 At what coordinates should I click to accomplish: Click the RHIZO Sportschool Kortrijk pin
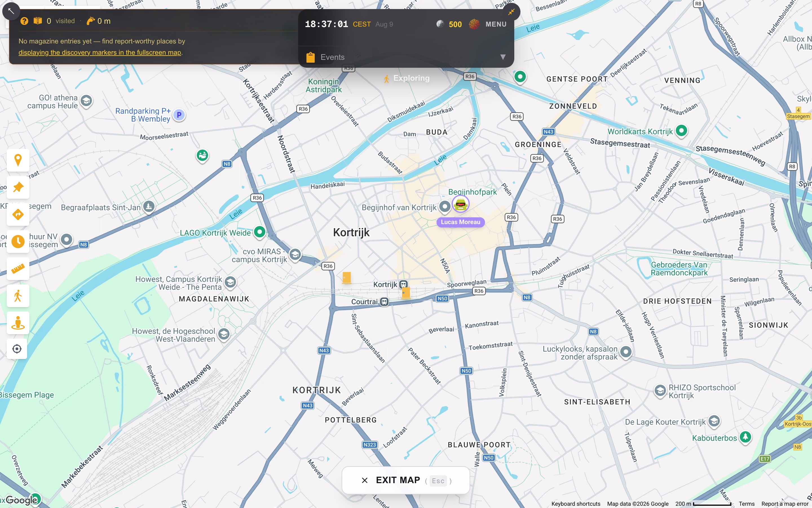(x=660, y=391)
